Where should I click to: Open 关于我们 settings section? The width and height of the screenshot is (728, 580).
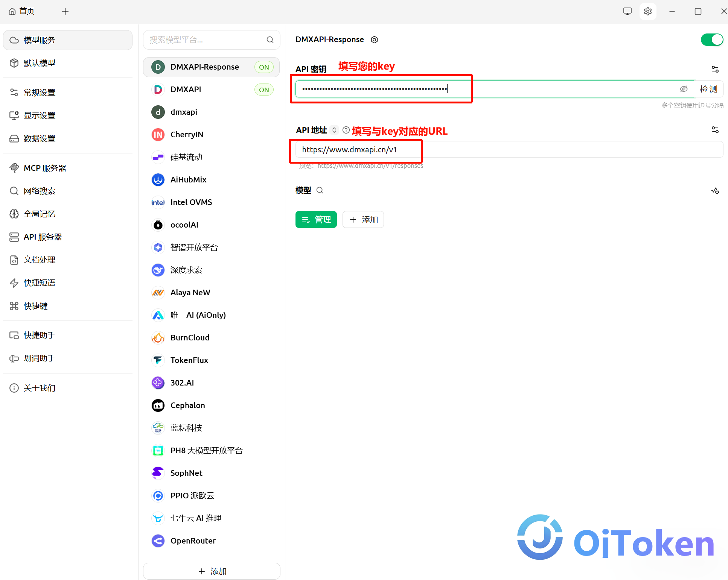pyautogui.click(x=68, y=388)
